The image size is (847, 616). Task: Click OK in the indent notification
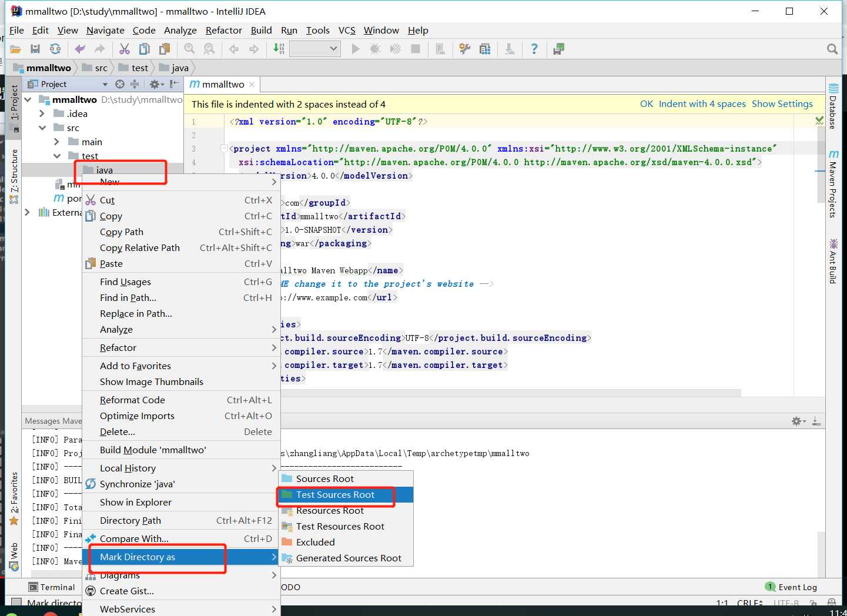point(647,104)
